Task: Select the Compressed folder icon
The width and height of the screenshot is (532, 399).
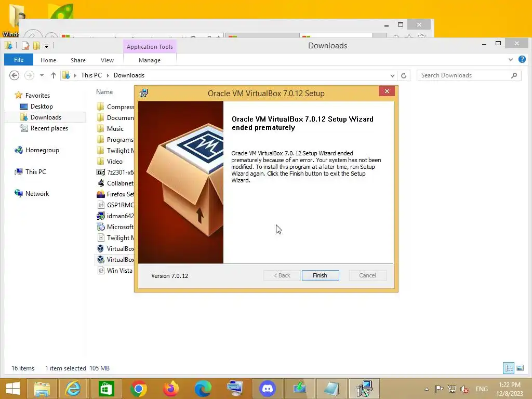Action: (100, 107)
